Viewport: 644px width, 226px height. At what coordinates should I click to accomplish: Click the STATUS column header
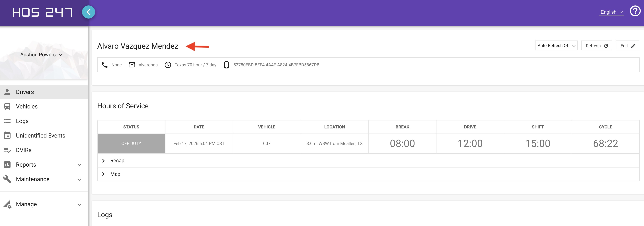[131, 127]
